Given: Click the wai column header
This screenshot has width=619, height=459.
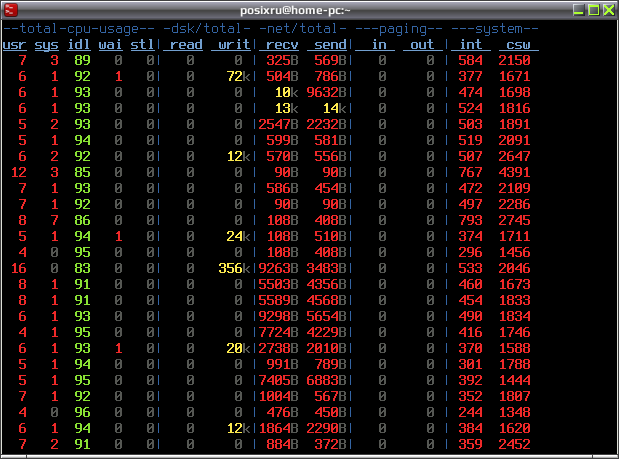Looking at the screenshot, I should click(110, 44).
